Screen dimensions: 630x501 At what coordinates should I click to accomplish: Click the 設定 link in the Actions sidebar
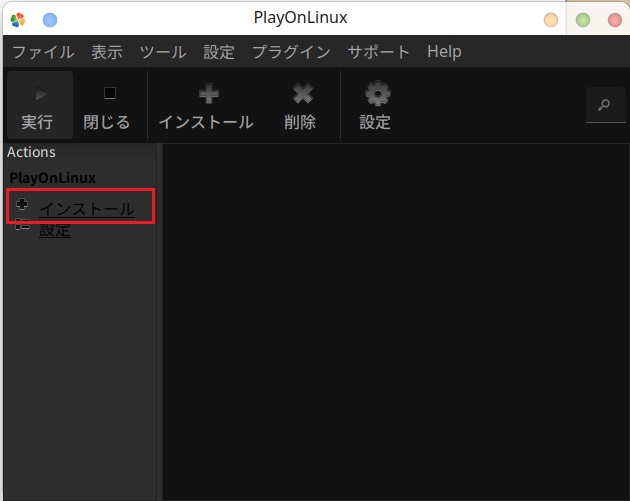tap(55, 231)
